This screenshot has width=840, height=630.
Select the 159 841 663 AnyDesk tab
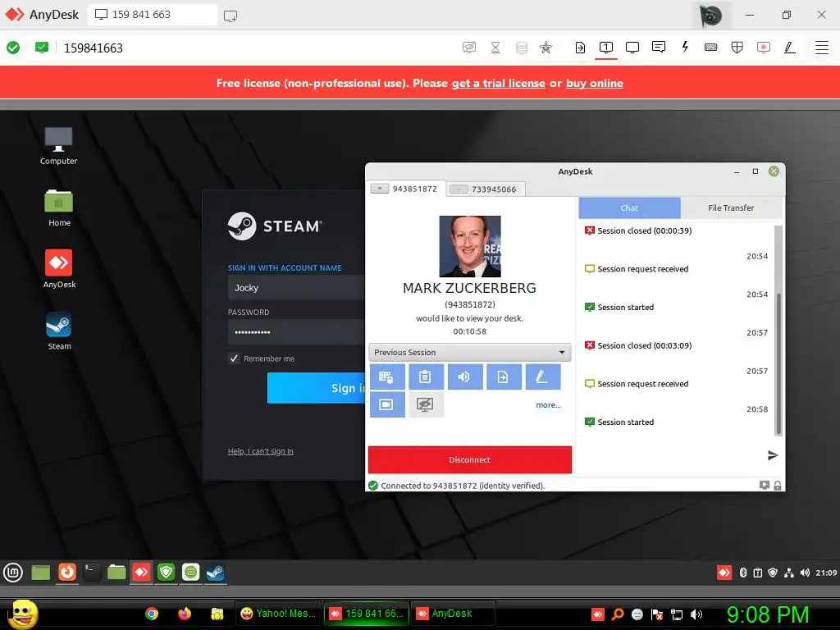coord(152,15)
